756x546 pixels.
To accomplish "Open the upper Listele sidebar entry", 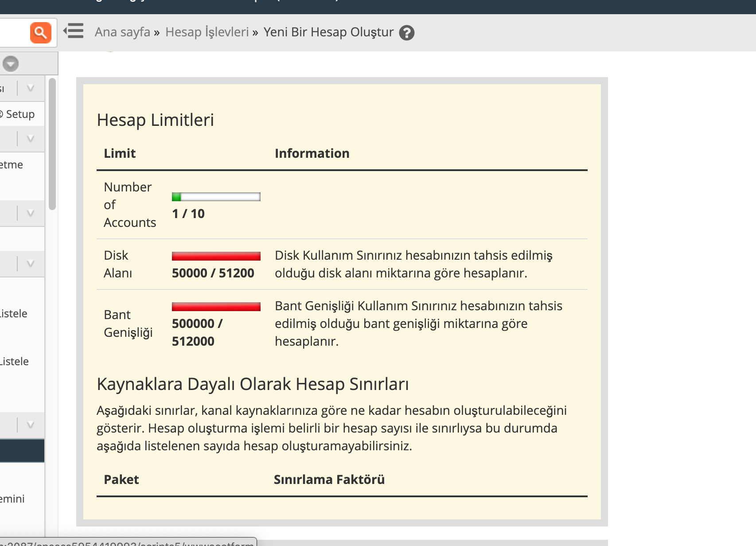I will [14, 314].
